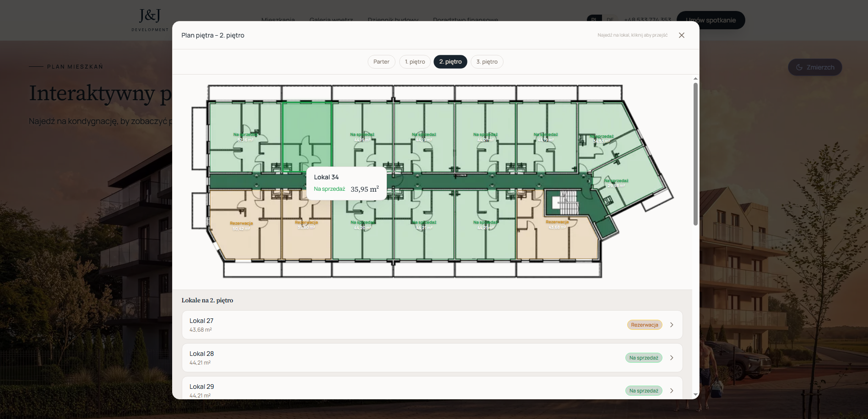Click the 'Najedź na lokal' hint text
The height and width of the screenshot is (419, 868).
632,35
